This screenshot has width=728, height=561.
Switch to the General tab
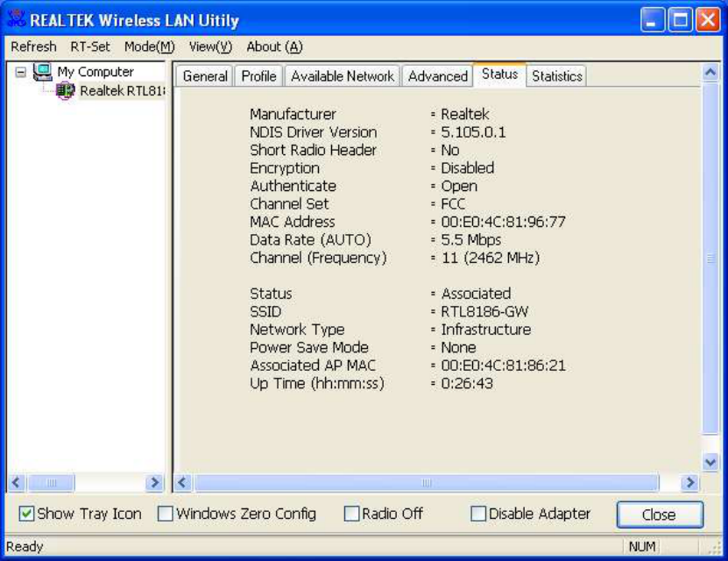click(x=205, y=75)
